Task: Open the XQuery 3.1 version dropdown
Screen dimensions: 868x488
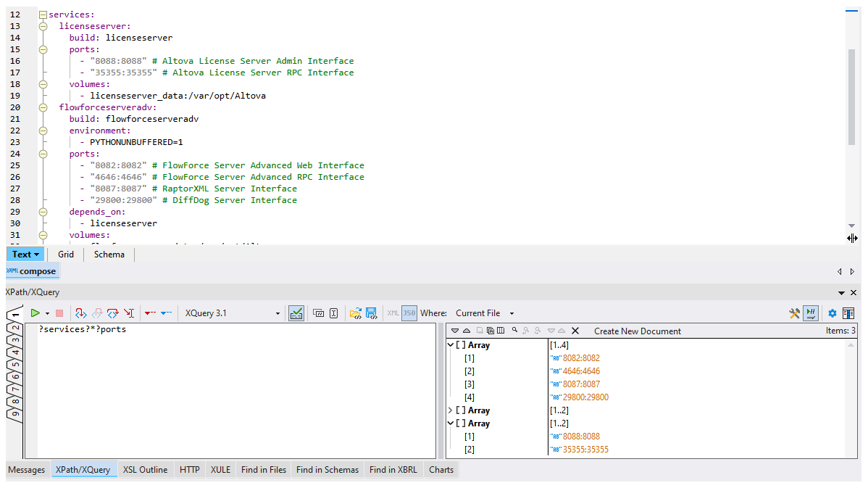Action: pos(277,313)
